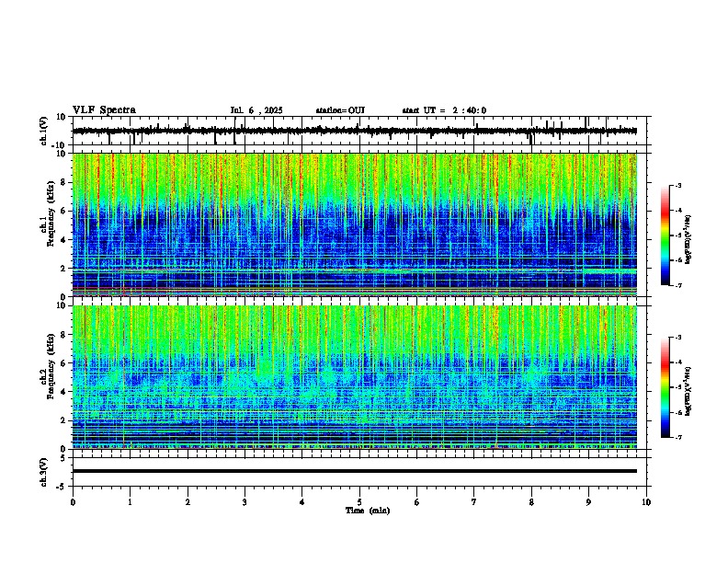Click the "station=OUJ" header text
728x563 pixels.
(340, 110)
